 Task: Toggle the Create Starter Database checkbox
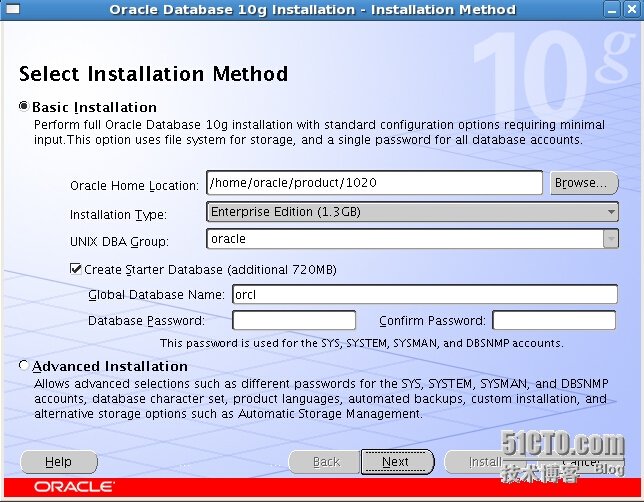click(x=76, y=269)
